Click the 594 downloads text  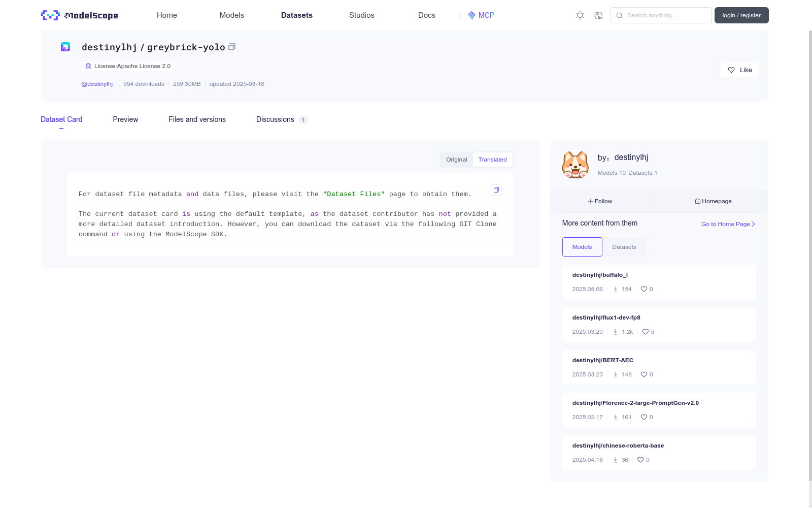click(144, 84)
